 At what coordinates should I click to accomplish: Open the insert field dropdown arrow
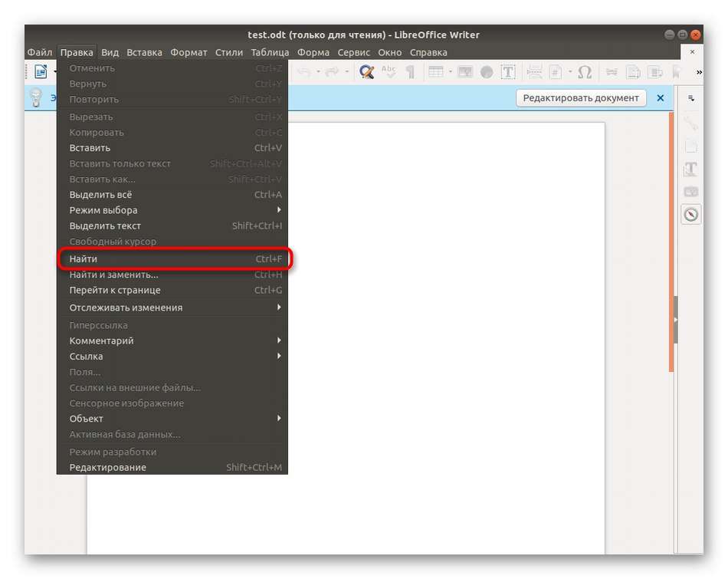coord(569,71)
